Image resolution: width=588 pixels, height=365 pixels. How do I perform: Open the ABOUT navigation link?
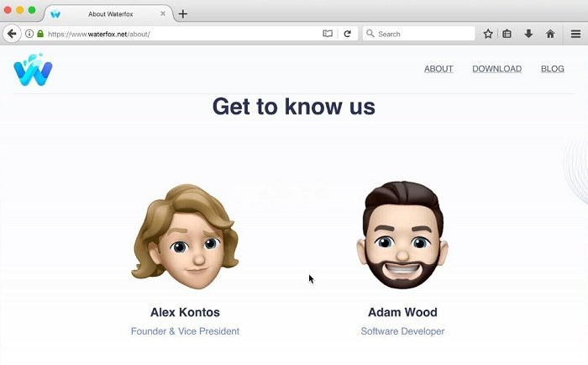tap(438, 69)
